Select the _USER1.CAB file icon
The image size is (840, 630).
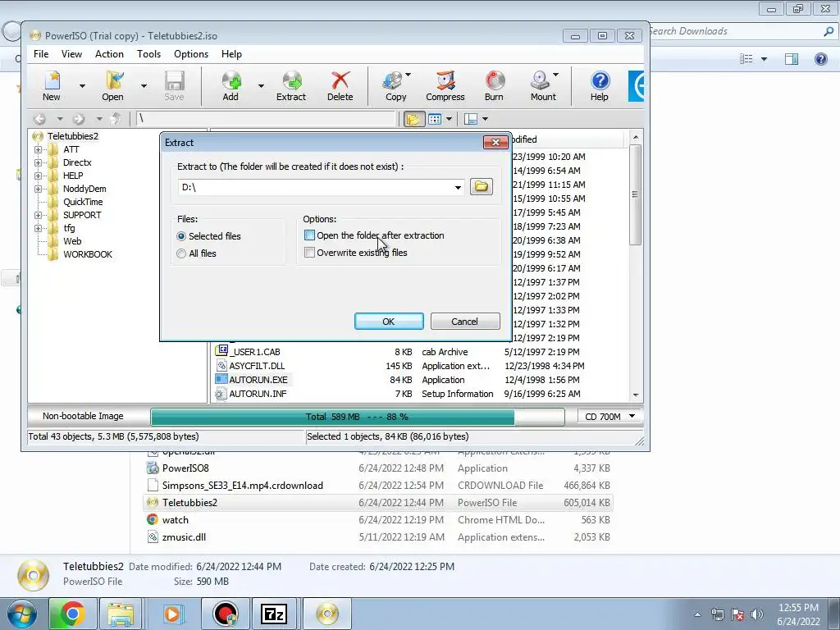point(221,351)
